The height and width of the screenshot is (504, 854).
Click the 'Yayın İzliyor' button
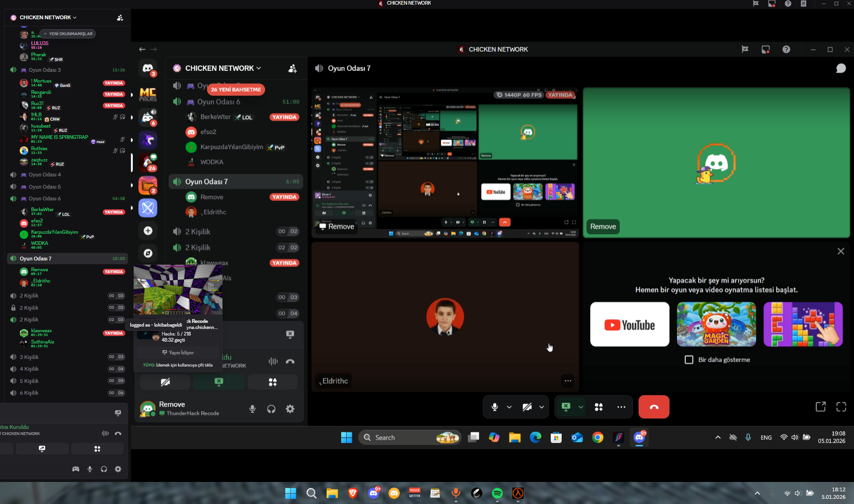[x=177, y=352]
